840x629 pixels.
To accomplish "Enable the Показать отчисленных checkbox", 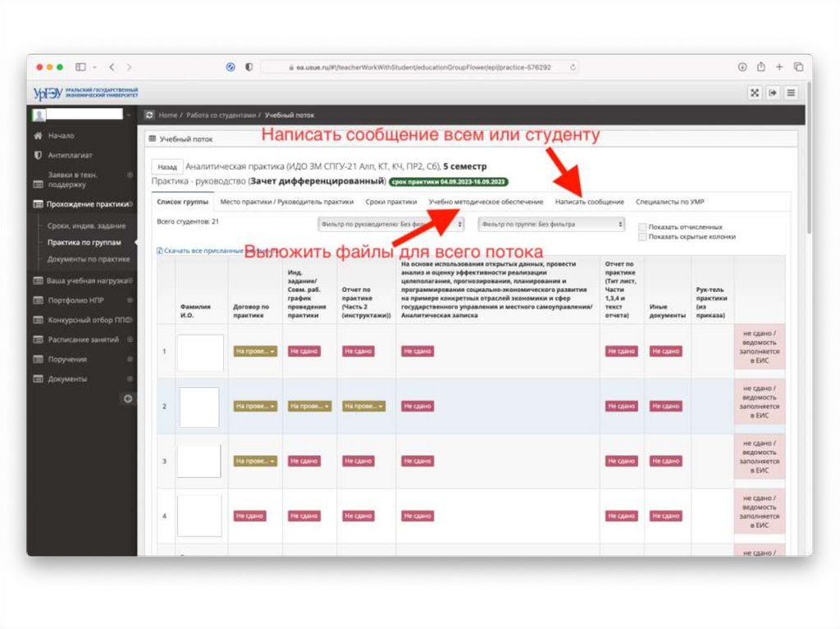I will click(x=642, y=226).
